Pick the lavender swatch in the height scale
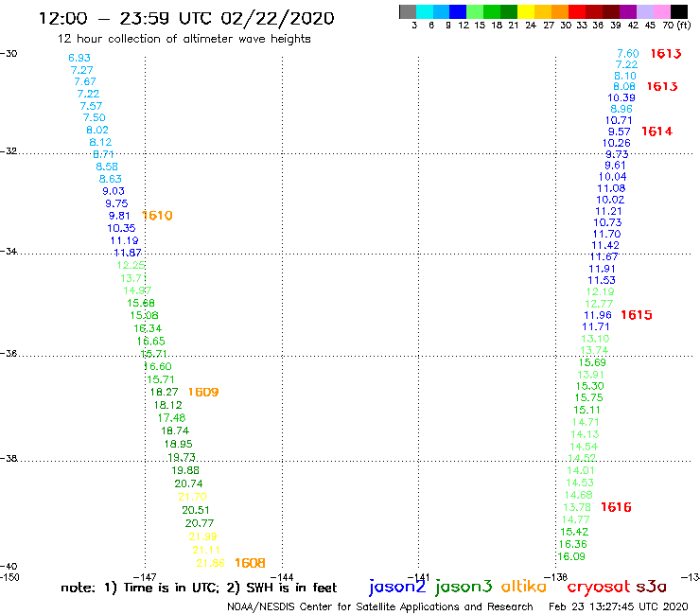The image size is (700, 615). (645, 11)
